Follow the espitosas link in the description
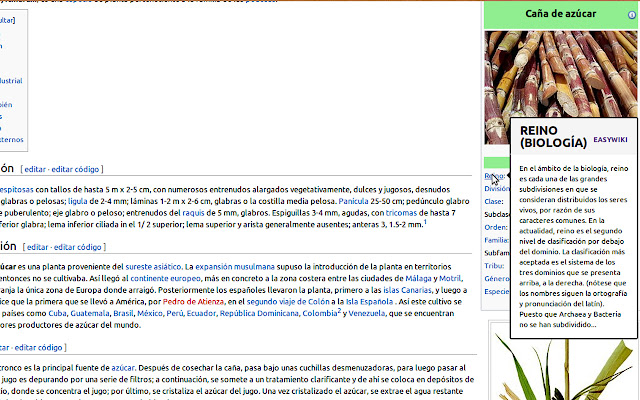 tap(17, 189)
